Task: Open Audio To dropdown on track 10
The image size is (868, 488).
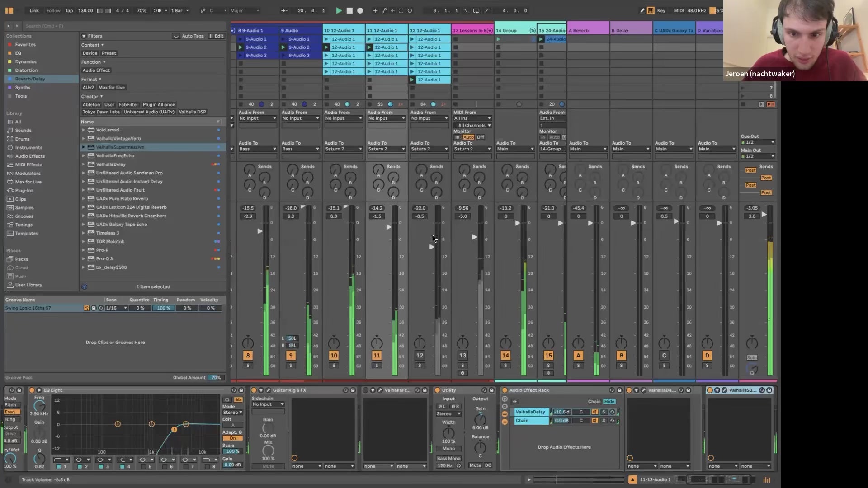Action: point(344,149)
